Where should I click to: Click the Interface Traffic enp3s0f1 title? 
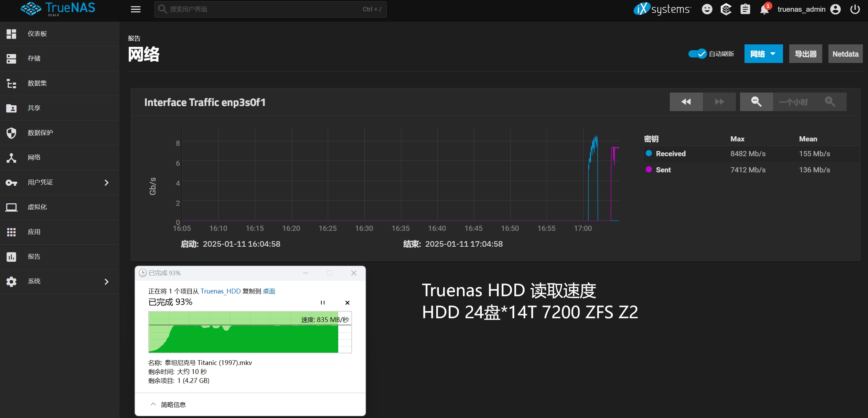pos(205,103)
